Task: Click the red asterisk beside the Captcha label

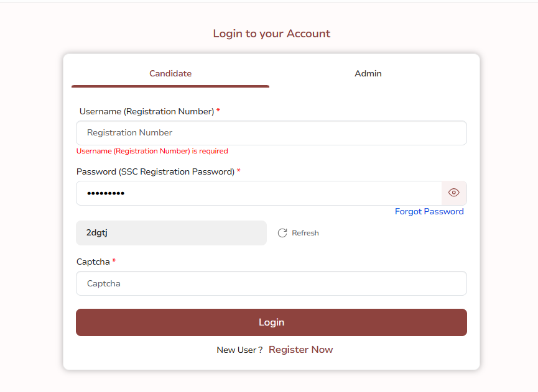Action: tap(114, 261)
